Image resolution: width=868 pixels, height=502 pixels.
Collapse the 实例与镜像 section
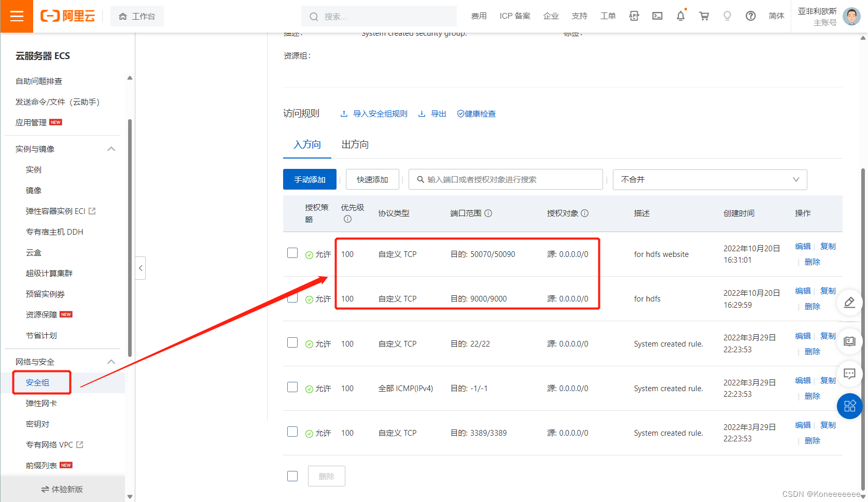click(x=111, y=149)
